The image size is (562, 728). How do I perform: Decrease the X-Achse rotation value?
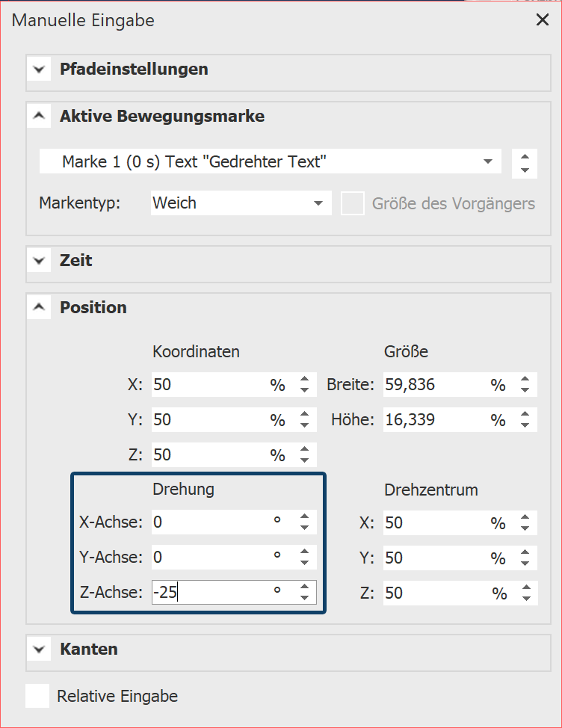coord(304,528)
